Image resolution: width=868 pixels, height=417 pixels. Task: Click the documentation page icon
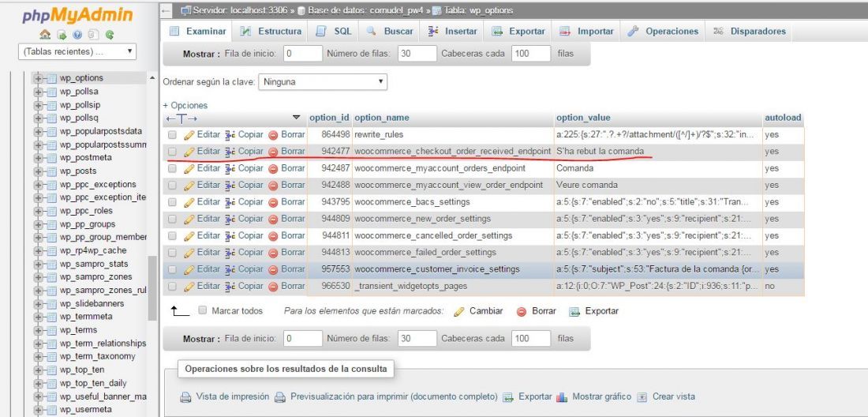[94, 34]
